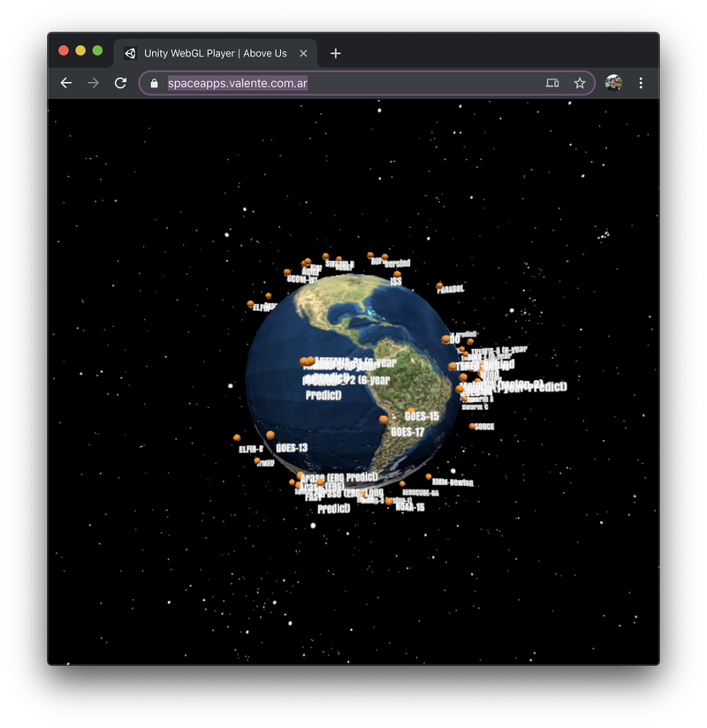This screenshot has height=728, width=707.
Task: Select the PARASOL satellite marker
Action: tap(439, 286)
